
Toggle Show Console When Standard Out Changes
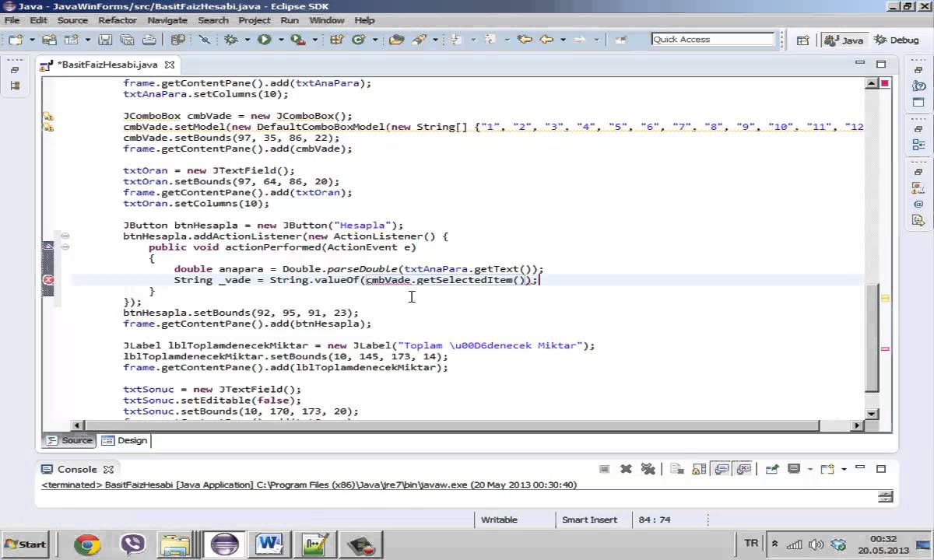[722, 469]
